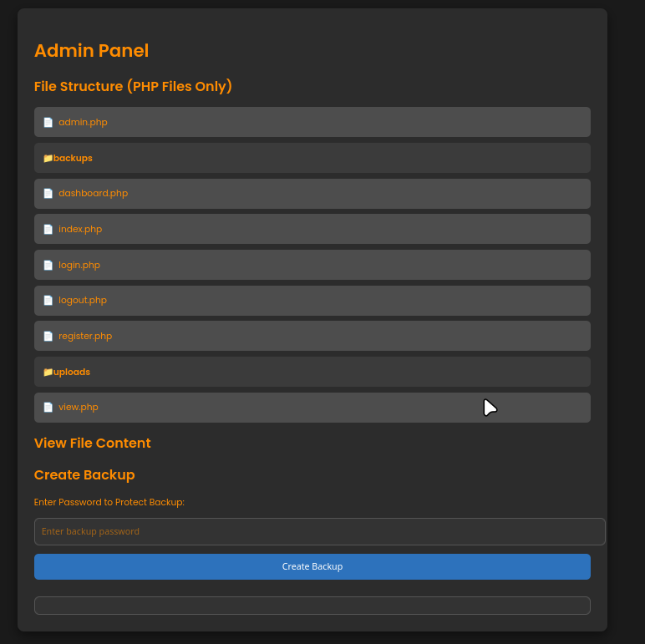Open the logout.php file link
645x644 pixels.
pos(83,301)
